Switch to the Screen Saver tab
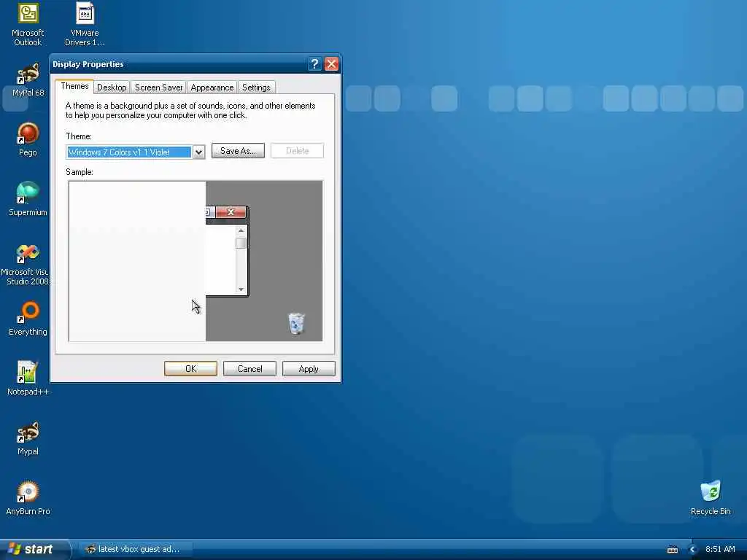747x560 pixels. pyautogui.click(x=158, y=87)
